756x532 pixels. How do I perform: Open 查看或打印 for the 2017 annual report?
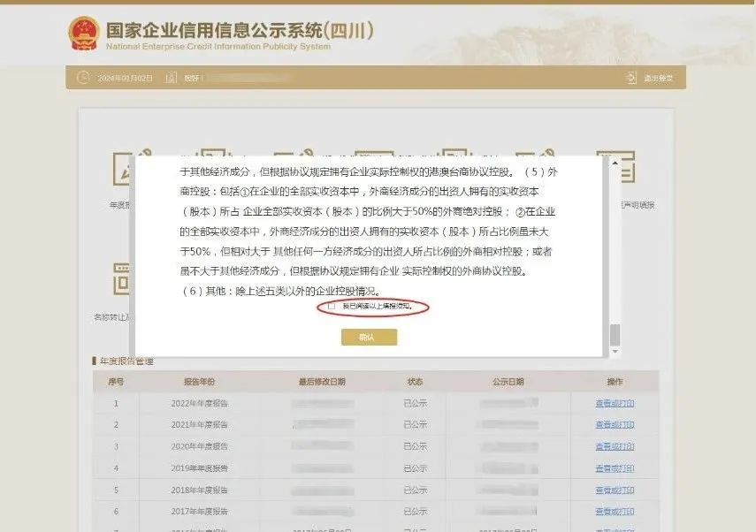615,511
